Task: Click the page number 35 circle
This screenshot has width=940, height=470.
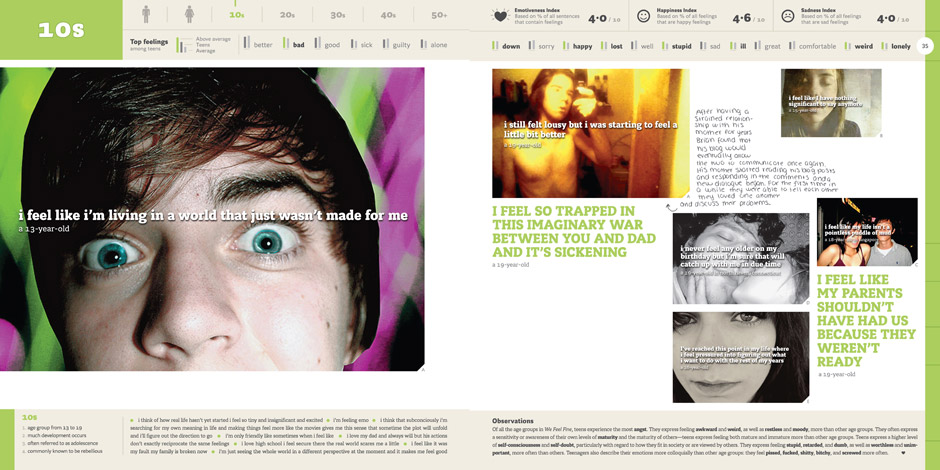Action: coord(925,46)
